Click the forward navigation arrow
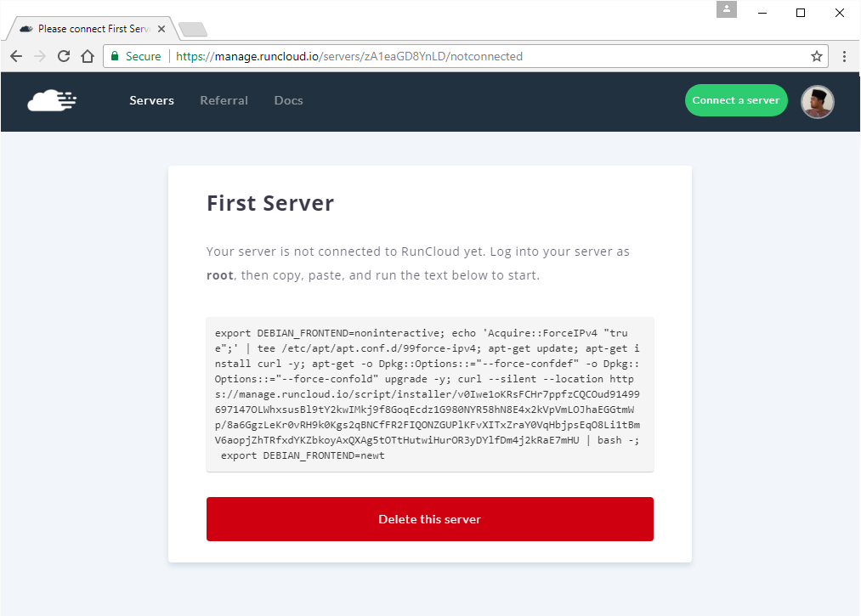861x616 pixels. [x=39, y=56]
